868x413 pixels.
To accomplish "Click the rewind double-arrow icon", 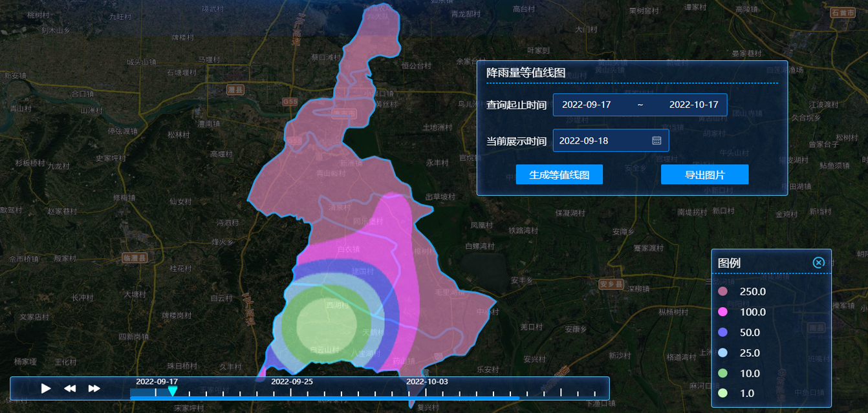I will [x=70, y=388].
